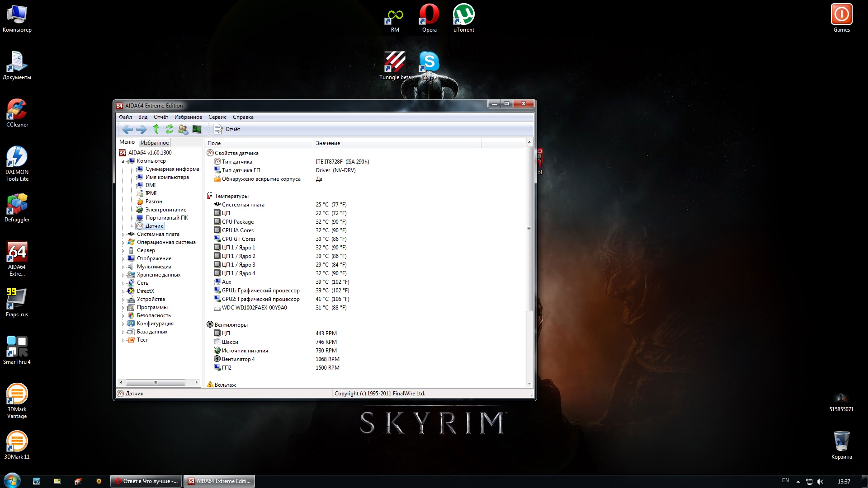Select Электропитание in the tree
Viewport: 868px width, 488px height.
pyautogui.click(x=165, y=210)
